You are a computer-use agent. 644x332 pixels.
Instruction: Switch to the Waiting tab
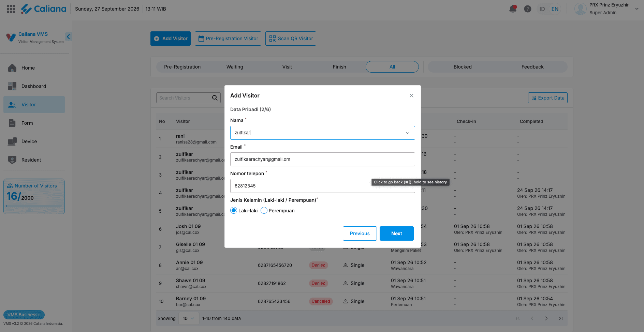[235, 67]
